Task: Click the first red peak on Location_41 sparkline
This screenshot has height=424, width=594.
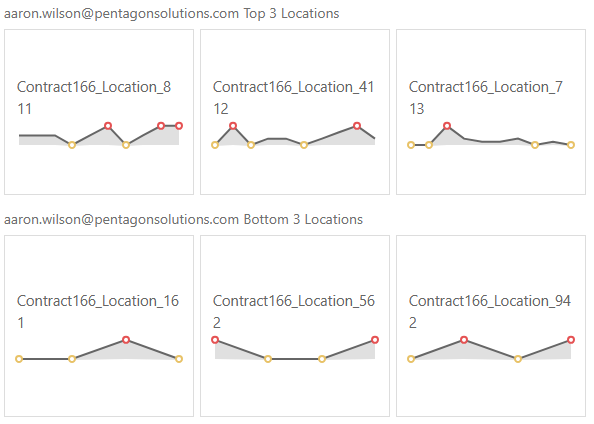Action: (233, 126)
